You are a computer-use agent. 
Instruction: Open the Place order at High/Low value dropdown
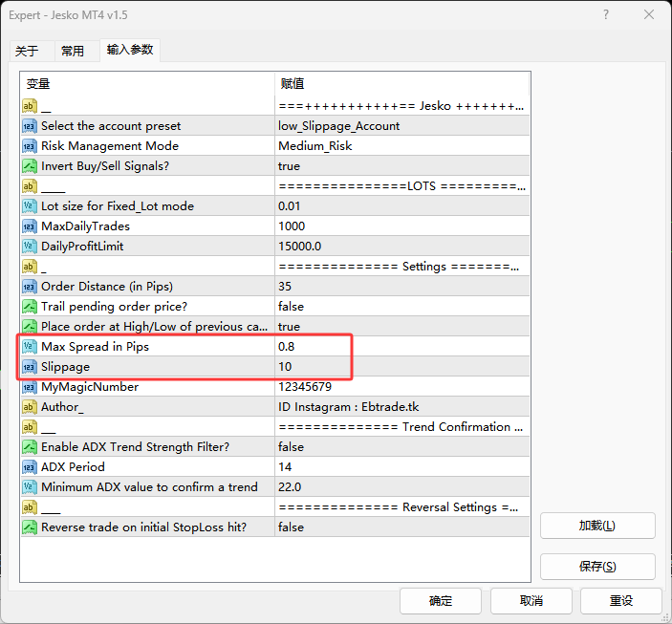coord(400,327)
